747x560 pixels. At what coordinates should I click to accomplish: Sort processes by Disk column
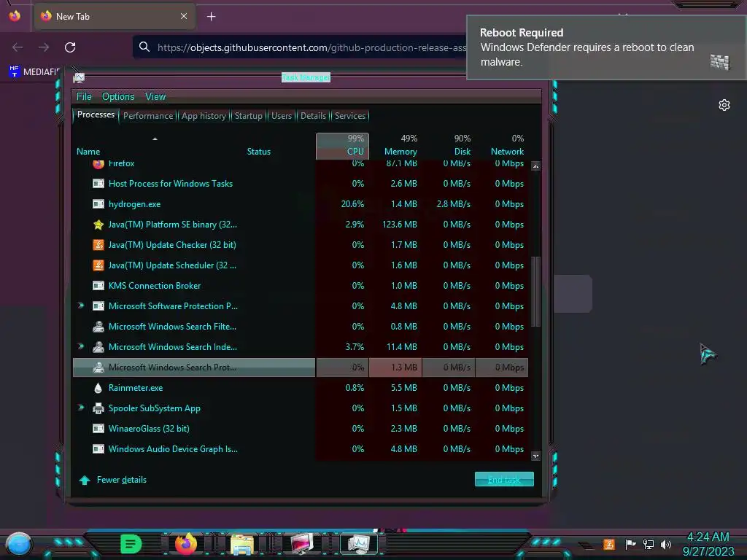[462, 152]
